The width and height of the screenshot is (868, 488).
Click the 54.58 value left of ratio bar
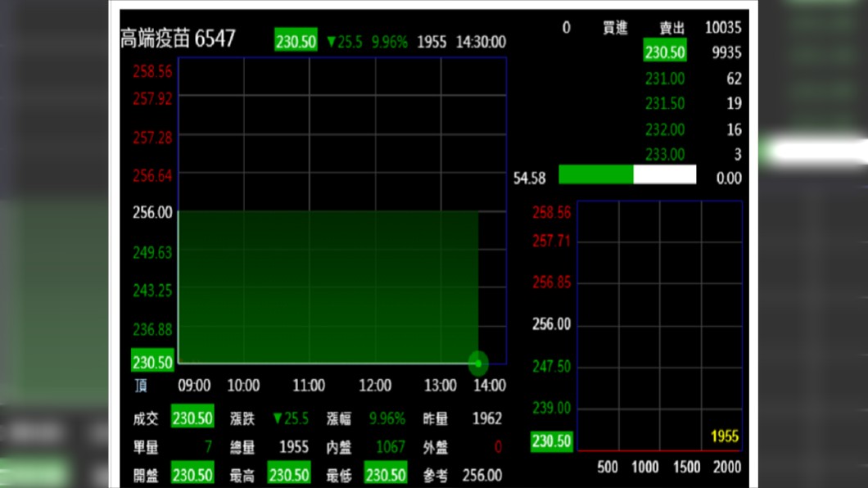(x=529, y=178)
